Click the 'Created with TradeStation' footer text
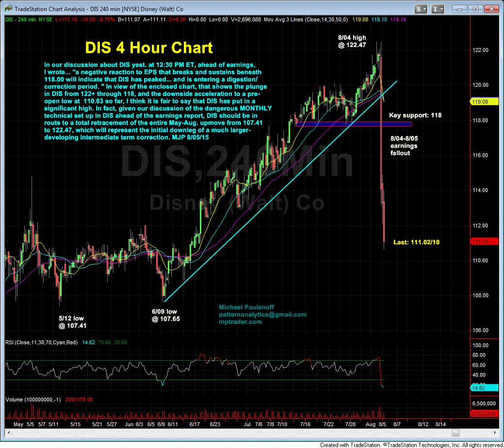This screenshot has width=504, height=448. pyautogui.click(x=350, y=445)
